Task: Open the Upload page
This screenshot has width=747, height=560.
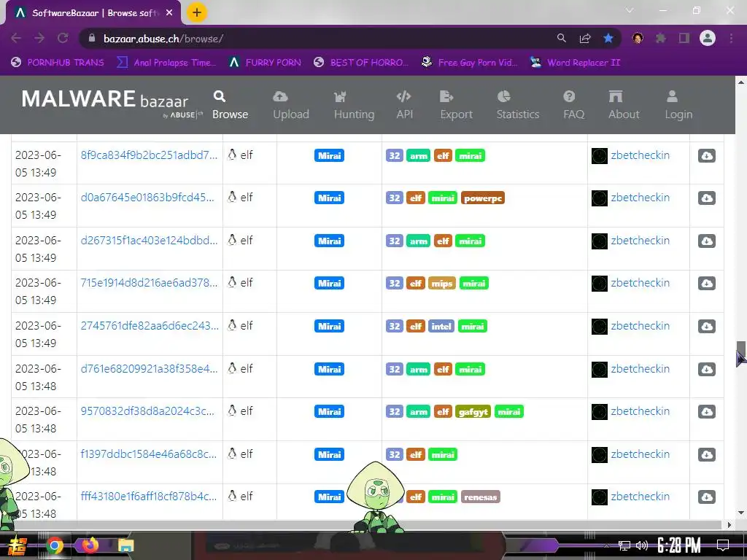Action: click(x=290, y=105)
